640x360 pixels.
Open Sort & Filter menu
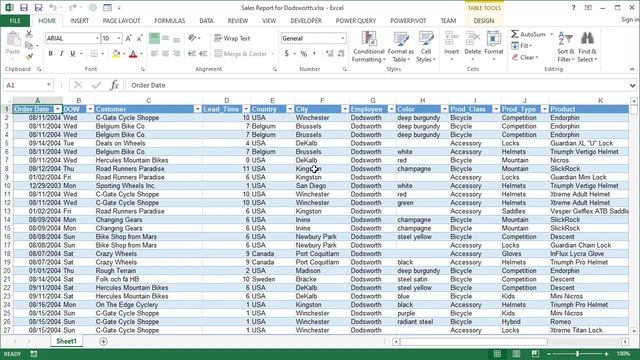tap(566, 47)
